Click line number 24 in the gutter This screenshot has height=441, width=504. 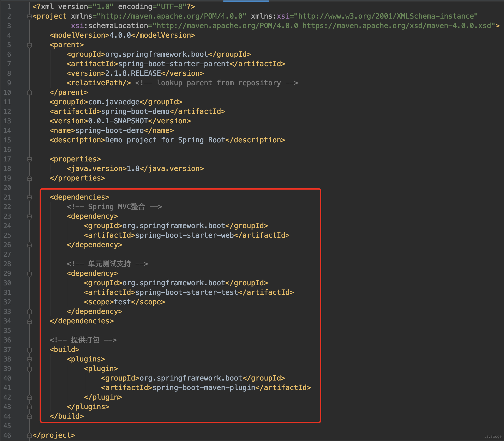click(8, 226)
